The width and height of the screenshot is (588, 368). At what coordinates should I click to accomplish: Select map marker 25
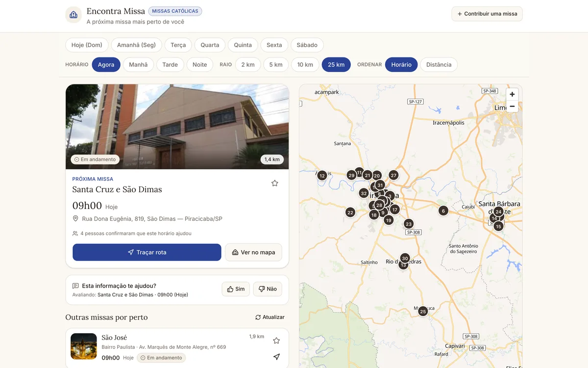pos(423,311)
